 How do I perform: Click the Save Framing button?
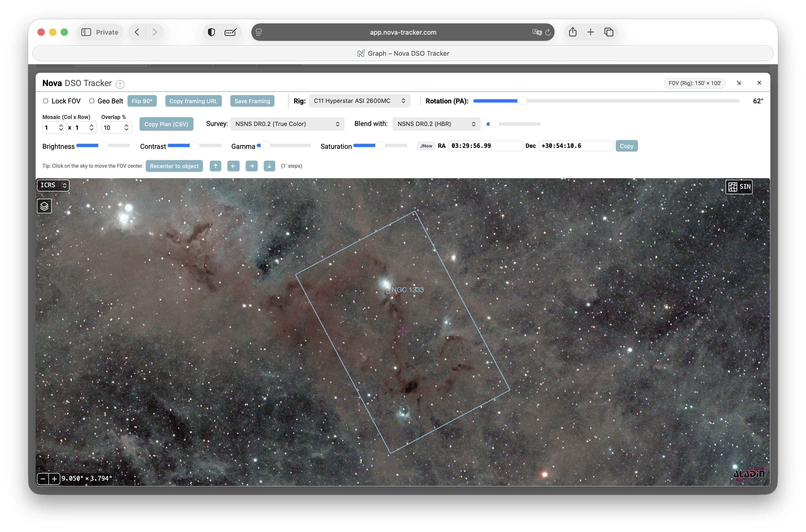[252, 101]
